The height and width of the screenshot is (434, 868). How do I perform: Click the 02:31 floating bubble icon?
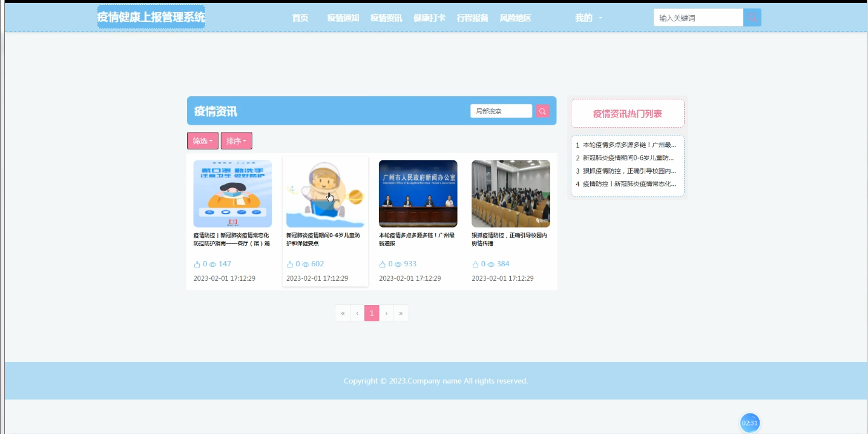click(749, 422)
